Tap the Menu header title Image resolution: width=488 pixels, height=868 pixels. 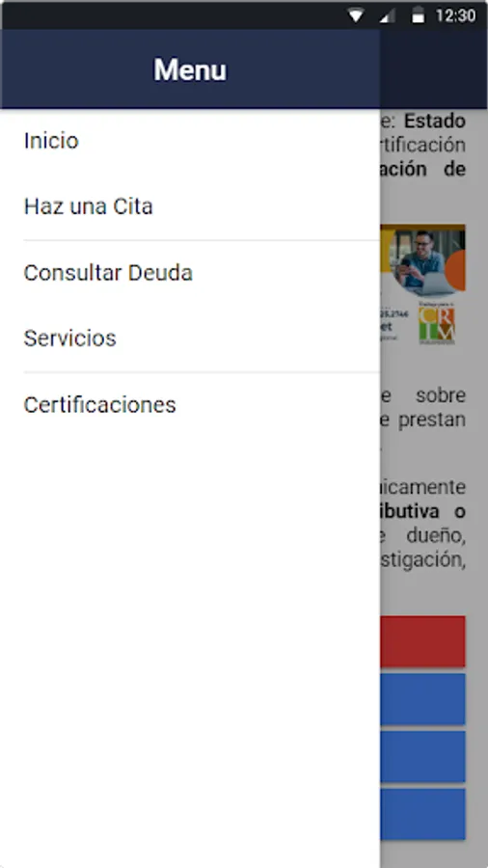click(x=190, y=69)
